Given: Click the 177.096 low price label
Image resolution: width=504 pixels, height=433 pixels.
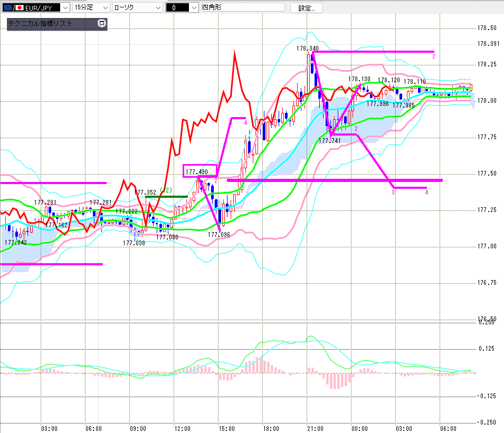Looking at the screenshot, I should [x=219, y=235].
